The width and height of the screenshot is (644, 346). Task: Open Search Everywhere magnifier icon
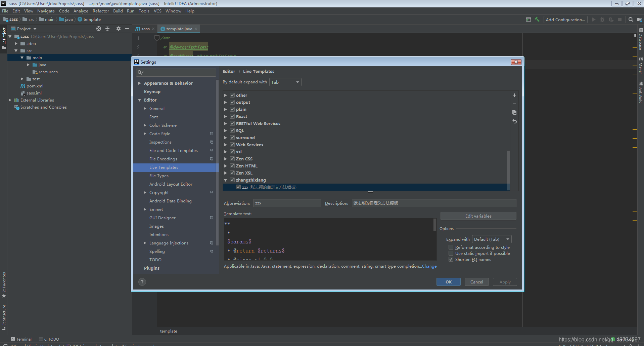click(x=631, y=20)
